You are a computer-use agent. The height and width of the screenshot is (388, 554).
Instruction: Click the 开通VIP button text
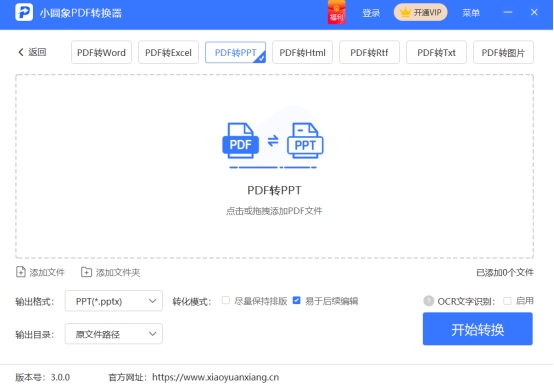click(428, 13)
